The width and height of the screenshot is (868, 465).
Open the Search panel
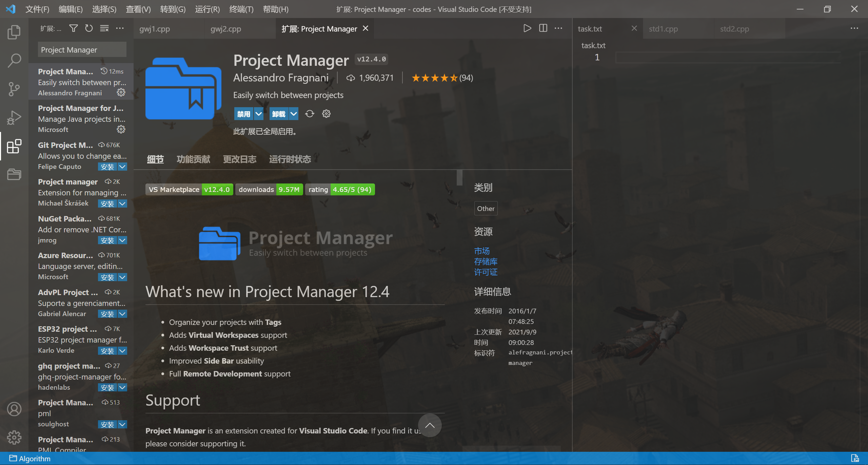click(14, 60)
